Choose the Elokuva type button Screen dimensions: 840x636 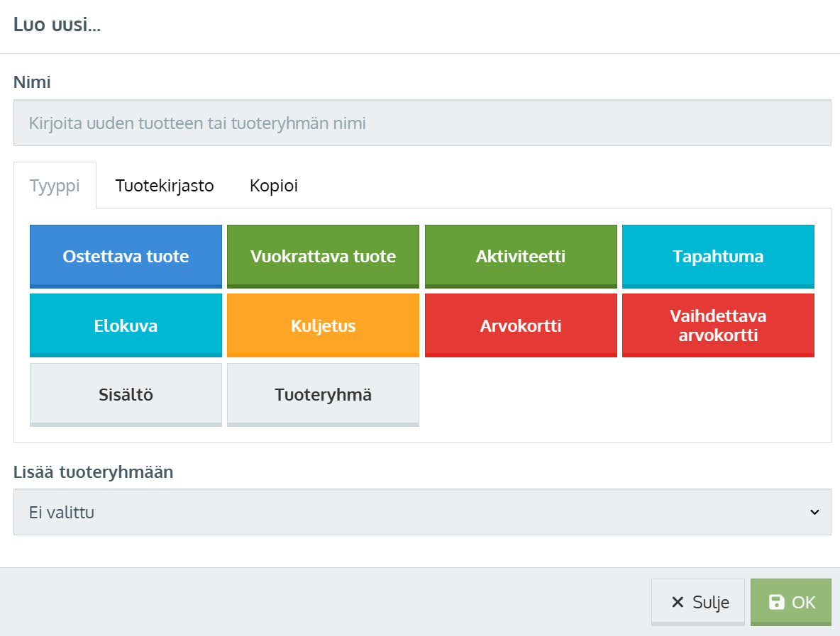(x=126, y=326)
